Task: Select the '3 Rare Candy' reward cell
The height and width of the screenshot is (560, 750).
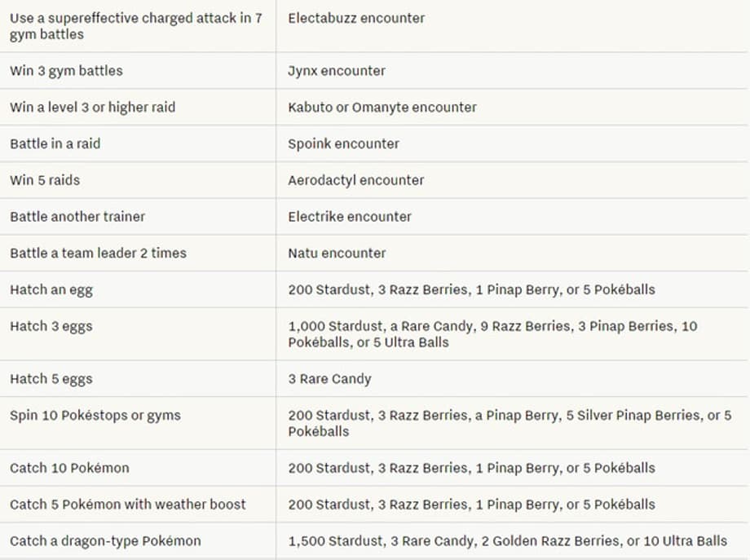Action: 329,379
